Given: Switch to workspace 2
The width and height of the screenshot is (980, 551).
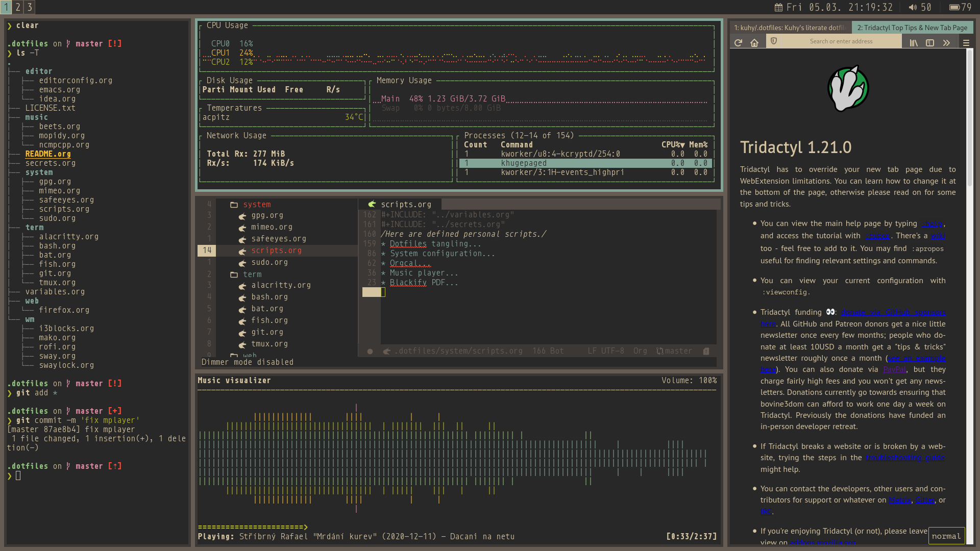Looking at the screenshot, I should (x=18, y=7).
